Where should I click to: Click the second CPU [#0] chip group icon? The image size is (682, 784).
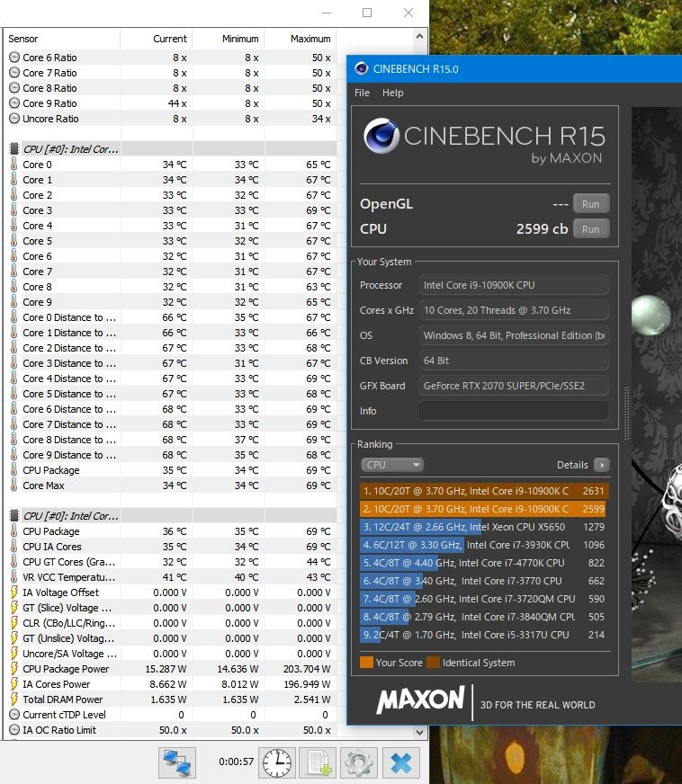14,515
